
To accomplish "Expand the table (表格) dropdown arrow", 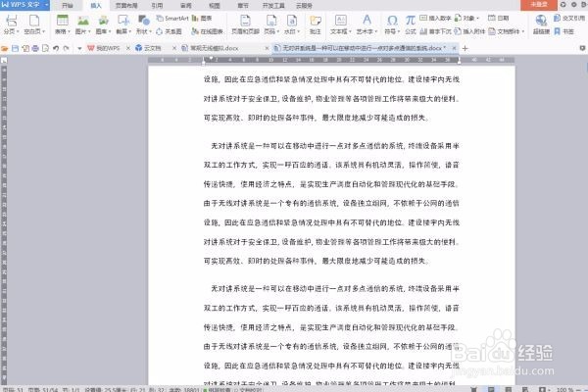I will pos(69,31).
